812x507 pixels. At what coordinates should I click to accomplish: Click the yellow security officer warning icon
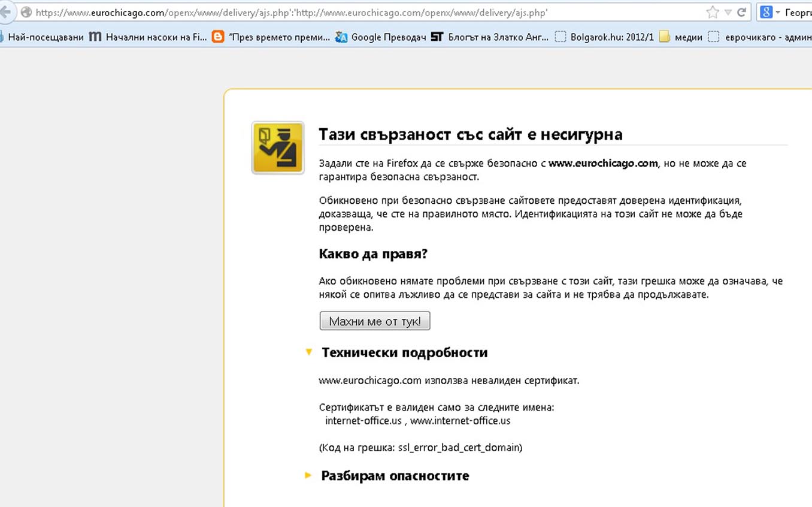coord(278,148)
